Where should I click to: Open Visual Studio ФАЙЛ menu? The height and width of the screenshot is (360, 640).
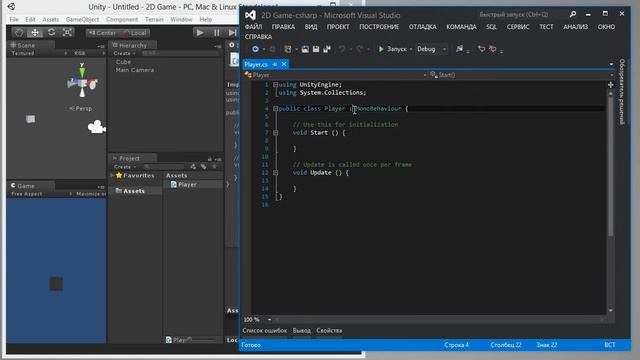coord(253,27)
